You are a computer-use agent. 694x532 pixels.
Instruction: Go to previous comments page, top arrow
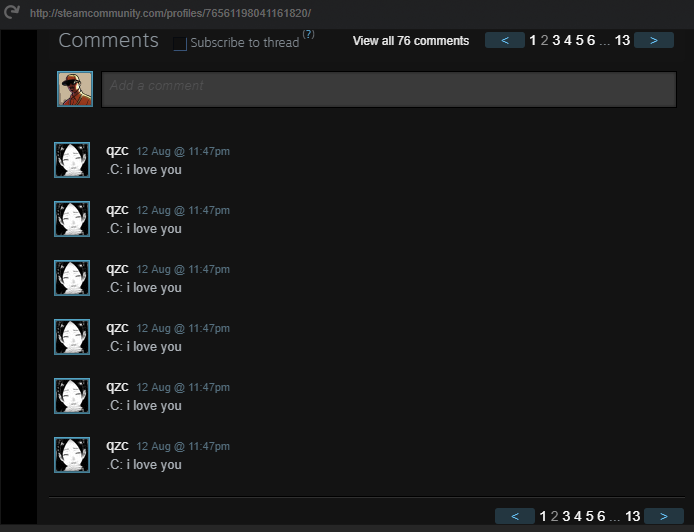pyautogui.click(x=505, y=40)
